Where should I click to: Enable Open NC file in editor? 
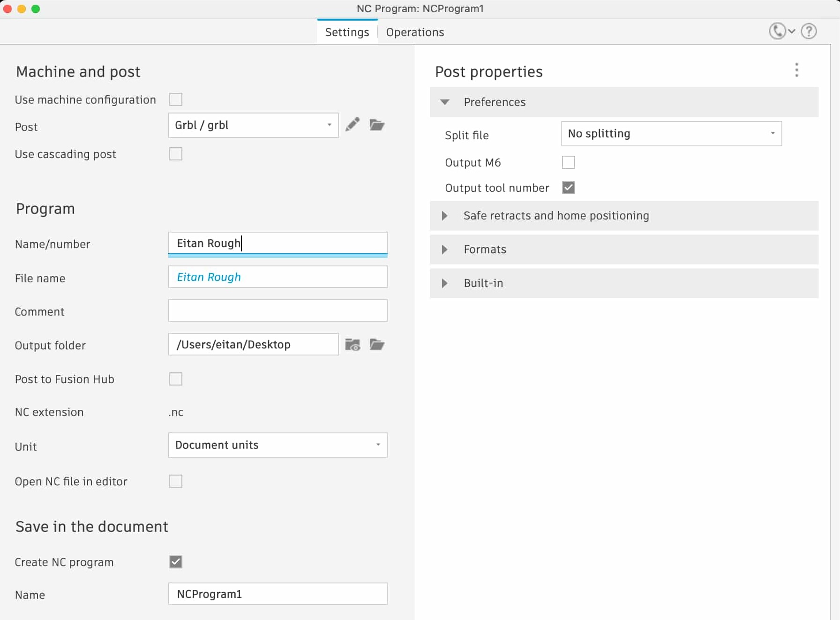(x=176, y=481)
